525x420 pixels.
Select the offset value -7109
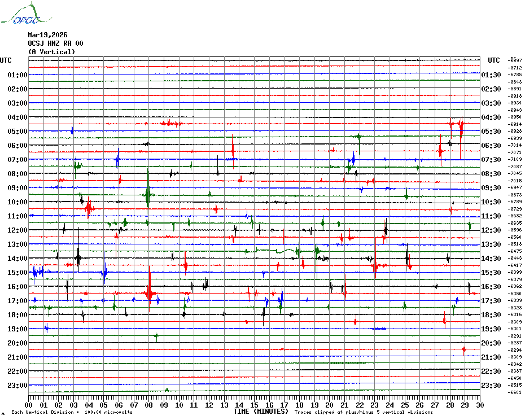click(515, 159)
